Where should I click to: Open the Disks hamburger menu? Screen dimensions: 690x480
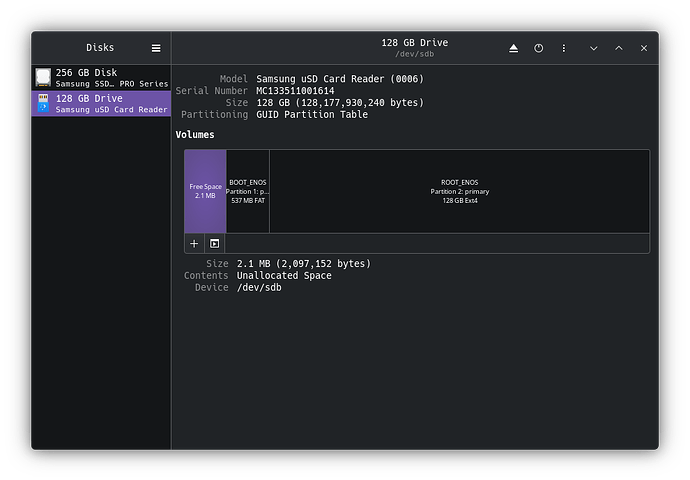[156, 48]
